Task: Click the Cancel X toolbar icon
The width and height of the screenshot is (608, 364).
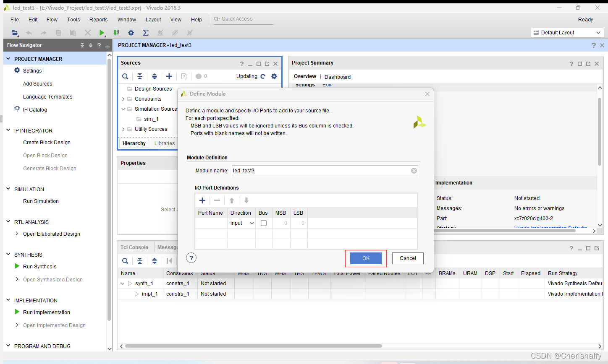Action: pos(88,33)
